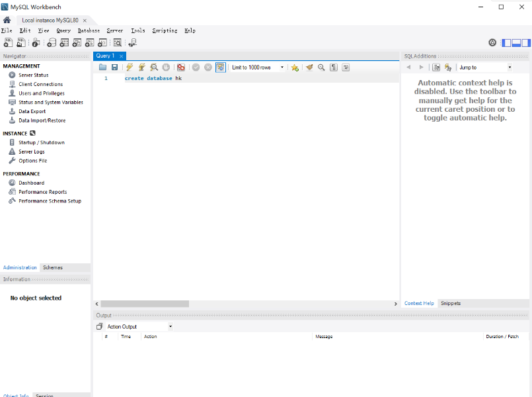Switch to the Schemas tab
Screen dimensions: 532x397
(53, 267)
